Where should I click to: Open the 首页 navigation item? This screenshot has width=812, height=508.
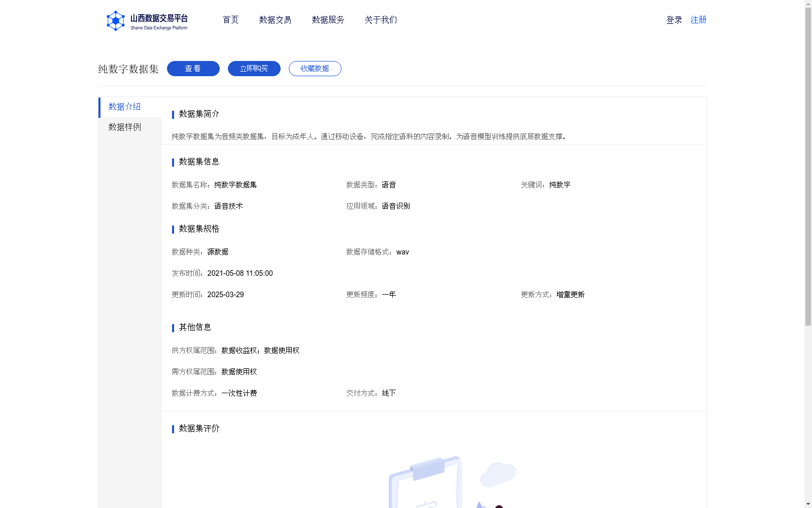[230, 20]
